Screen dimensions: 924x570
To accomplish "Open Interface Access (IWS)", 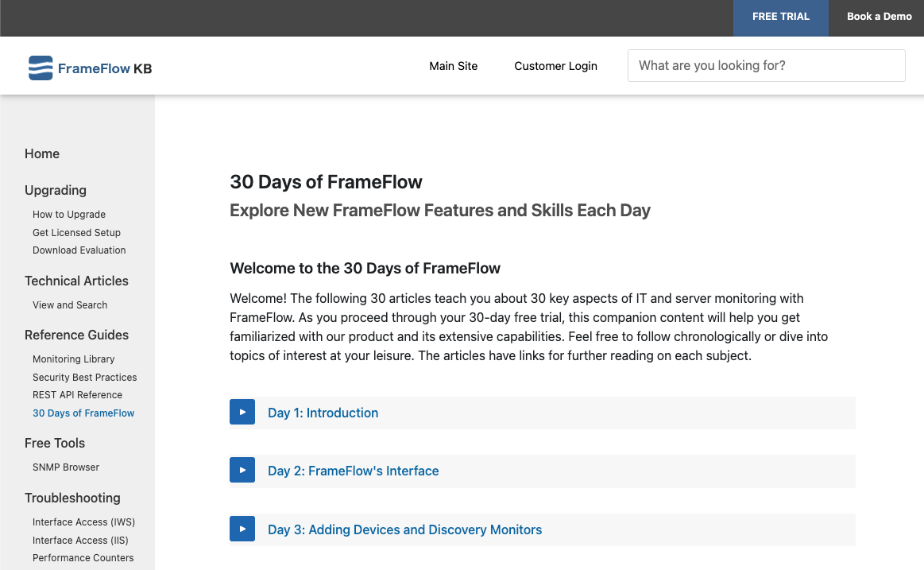I will pyautogui.click(x=83, y=522).
